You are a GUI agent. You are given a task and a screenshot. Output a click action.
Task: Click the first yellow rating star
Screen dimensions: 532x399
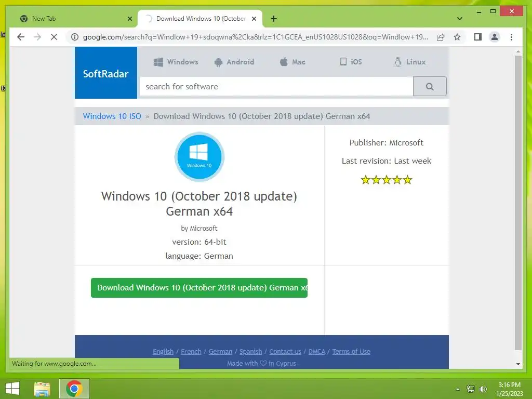tap(365, 180)
